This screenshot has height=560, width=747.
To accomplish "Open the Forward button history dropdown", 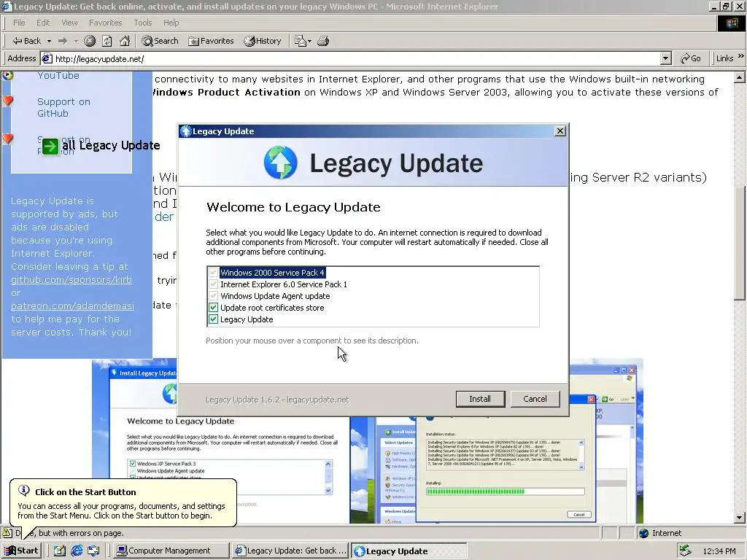I will pyautogui.click(x=76, y=41).
